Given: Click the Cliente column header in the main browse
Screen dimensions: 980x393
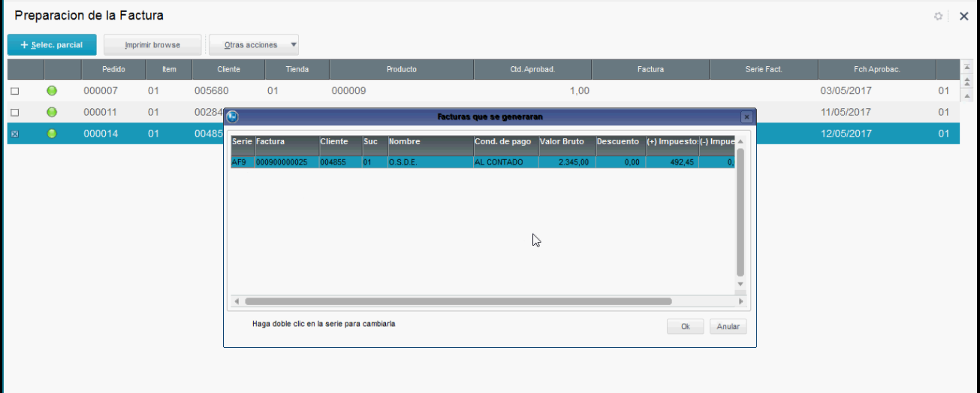Looking at the screenshot, I should point(228,69).
